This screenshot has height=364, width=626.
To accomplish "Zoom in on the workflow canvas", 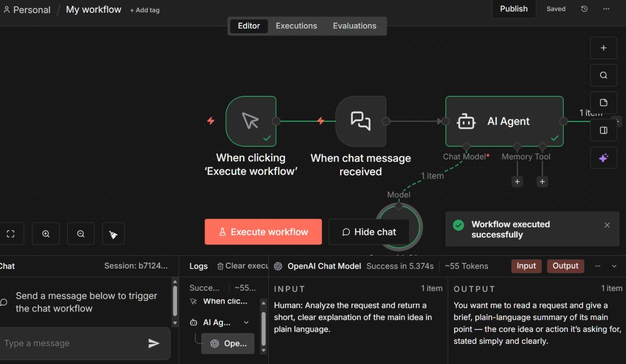I will pyautogui.click(x=46, y=234).
